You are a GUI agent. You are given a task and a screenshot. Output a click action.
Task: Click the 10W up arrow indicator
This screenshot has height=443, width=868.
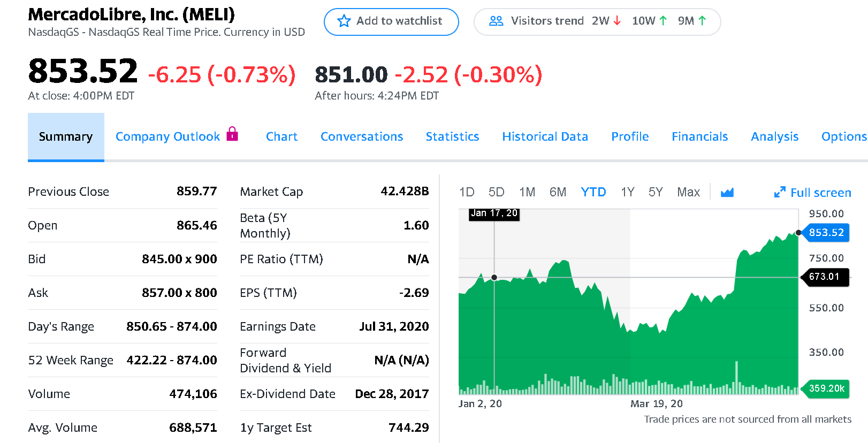pyautogui.click(x=663, y=21)
